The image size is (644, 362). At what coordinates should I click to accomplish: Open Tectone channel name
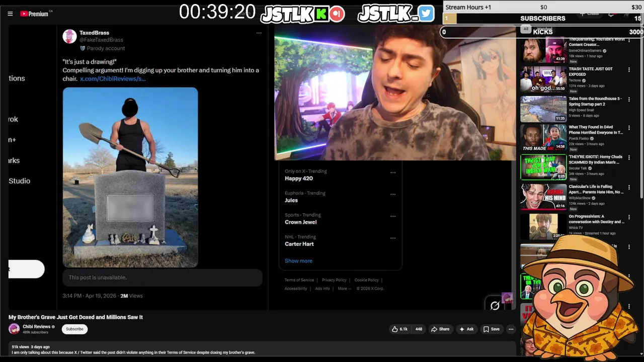575,80
